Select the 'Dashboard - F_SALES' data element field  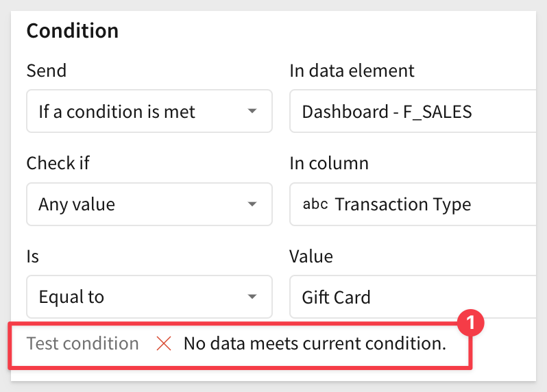coord(413,111)
